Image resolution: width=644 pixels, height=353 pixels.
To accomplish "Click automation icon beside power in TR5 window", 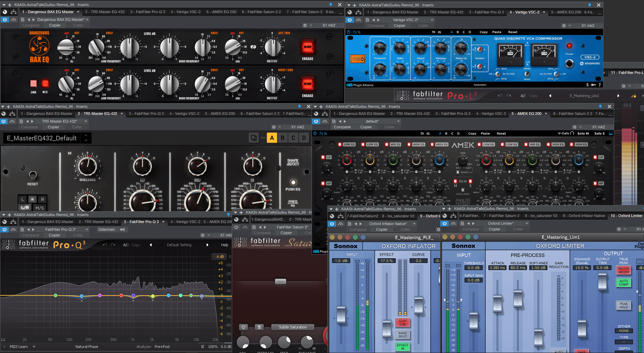I will [x=12, y=121].
